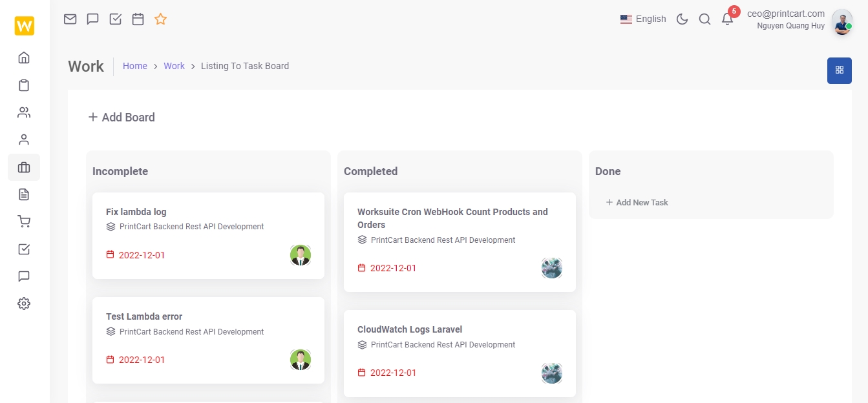
Task: Click assignee avatar on Worksuite Cron WebHook card
Action: pos(552,268)
